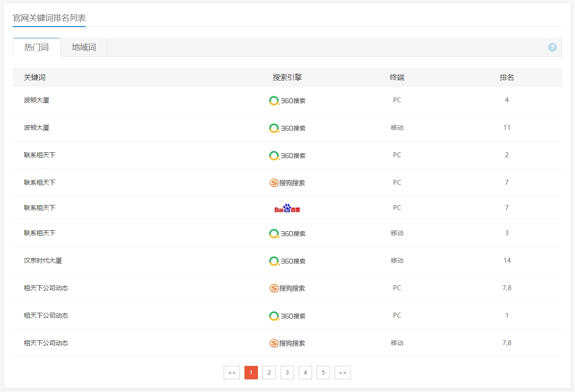Viewport: 575px width, 392px height.
Task: Open page 3 in pagination
Action: click(x=287, y=373)
